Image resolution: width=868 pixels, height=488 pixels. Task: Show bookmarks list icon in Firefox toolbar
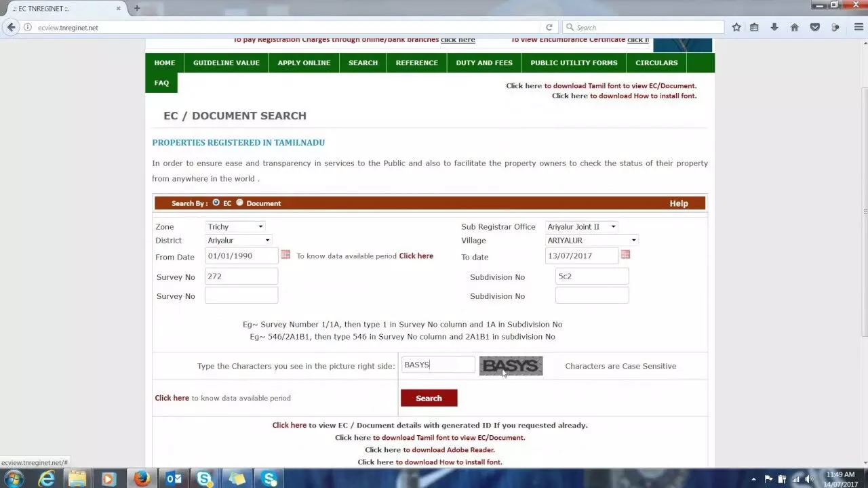[x=754, y=27]
